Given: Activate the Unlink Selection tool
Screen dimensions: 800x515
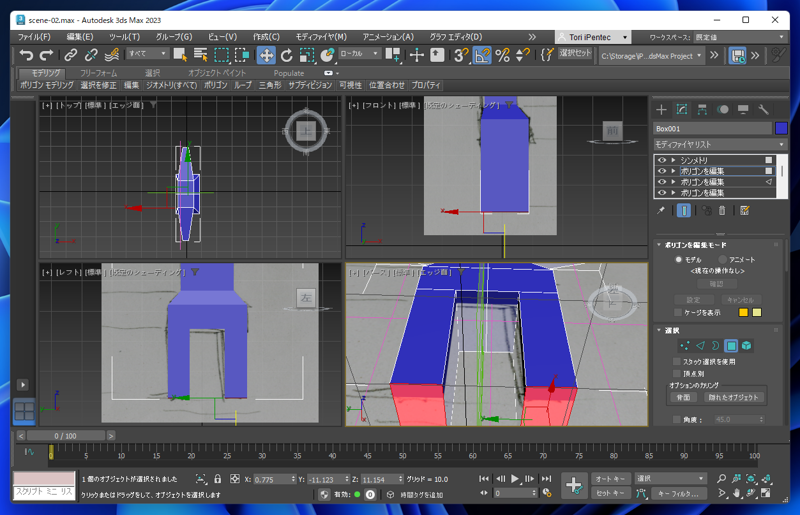Looking at the screenshot, I should [91, 55].
